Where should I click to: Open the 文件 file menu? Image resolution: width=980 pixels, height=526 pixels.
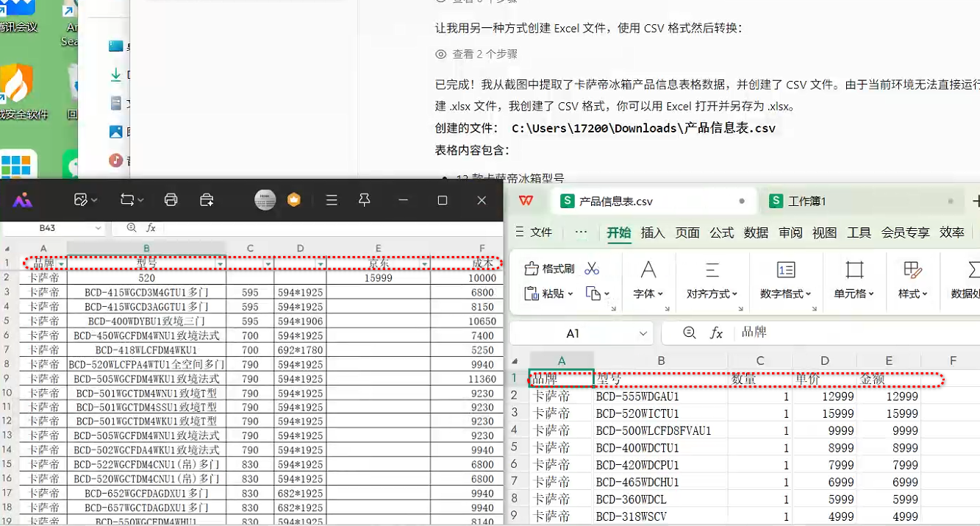click(x=534, y=232)
